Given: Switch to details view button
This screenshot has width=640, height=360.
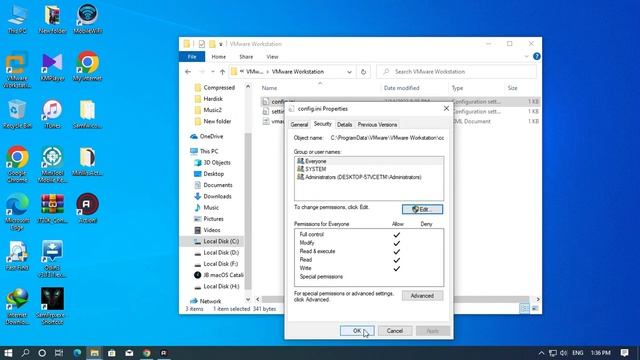Looking at the screenshot, I should 525,309.
